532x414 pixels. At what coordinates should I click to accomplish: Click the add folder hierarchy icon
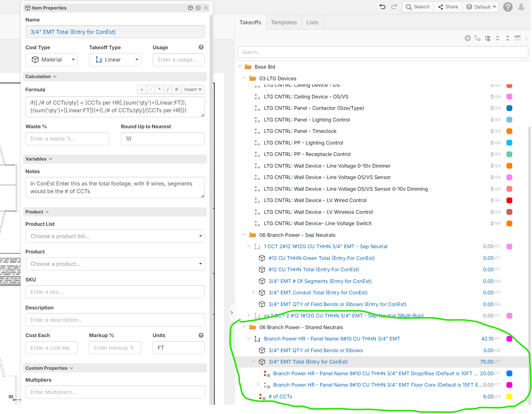point(478,38)
